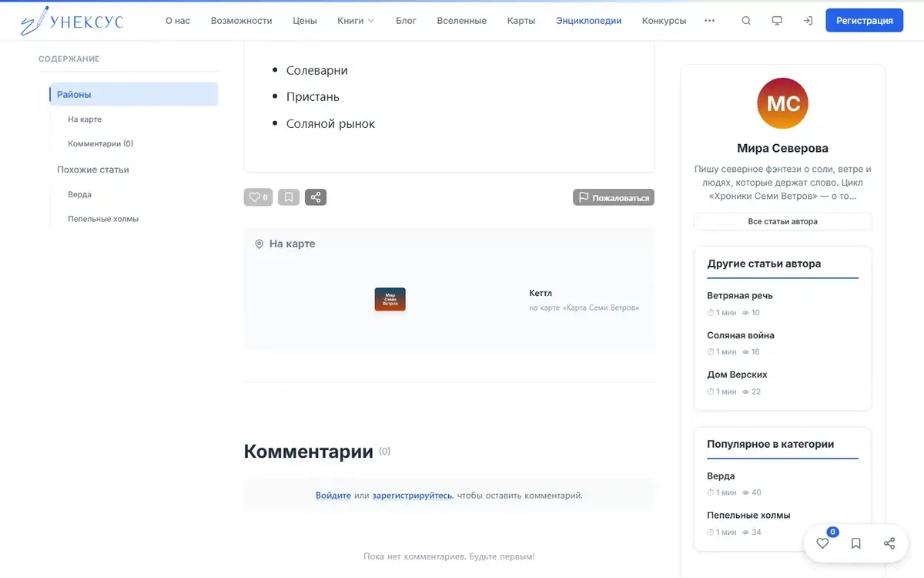Open Пепельные холмы in contents sidebar
Image resolution: width=924 pixels, height=578 pixels.
(x=103, y=219)
